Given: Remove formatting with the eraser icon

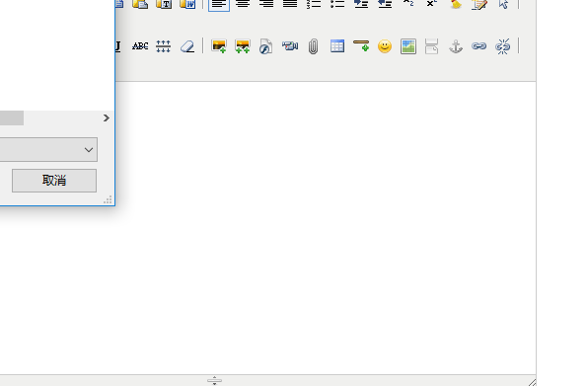Looking at the screenshot, I should point(187,46).
